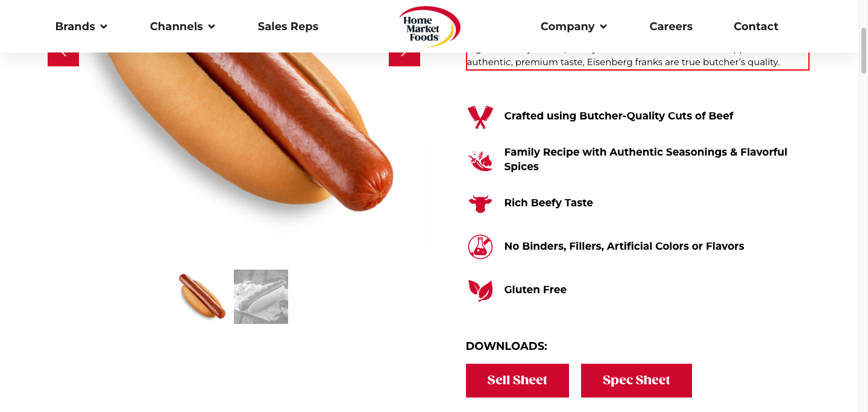Viewport: 868px width, 412px height.
Task: Download the Spec Sheet
Action: point(637,381)
